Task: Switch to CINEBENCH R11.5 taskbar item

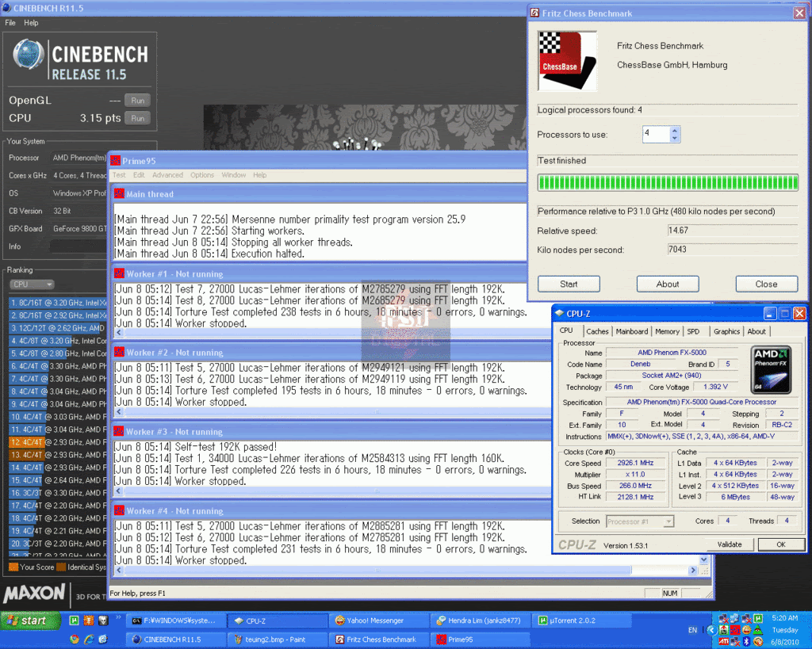Action: tap(176, 639)
